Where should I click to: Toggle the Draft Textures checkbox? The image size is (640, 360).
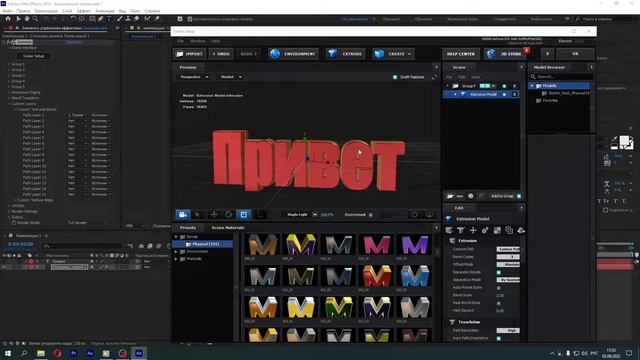pos(395,77)
